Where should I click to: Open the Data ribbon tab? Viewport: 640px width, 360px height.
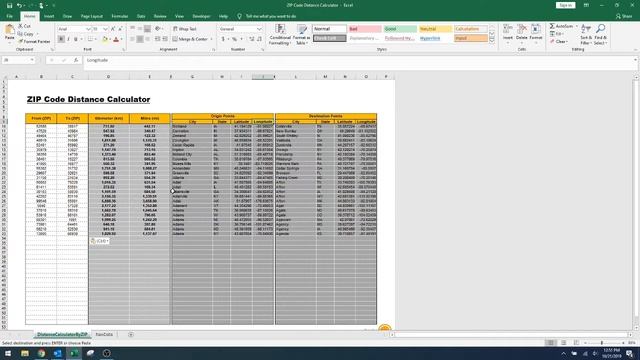coord(141,16)
